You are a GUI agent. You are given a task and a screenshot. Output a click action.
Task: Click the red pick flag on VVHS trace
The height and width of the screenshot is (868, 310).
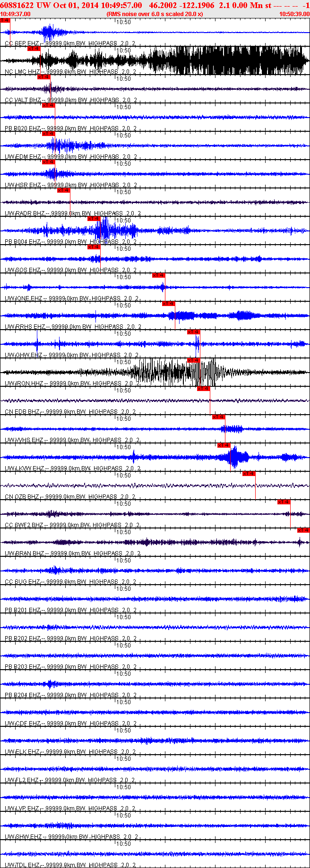pyautogui.click(x=218, y=417)
